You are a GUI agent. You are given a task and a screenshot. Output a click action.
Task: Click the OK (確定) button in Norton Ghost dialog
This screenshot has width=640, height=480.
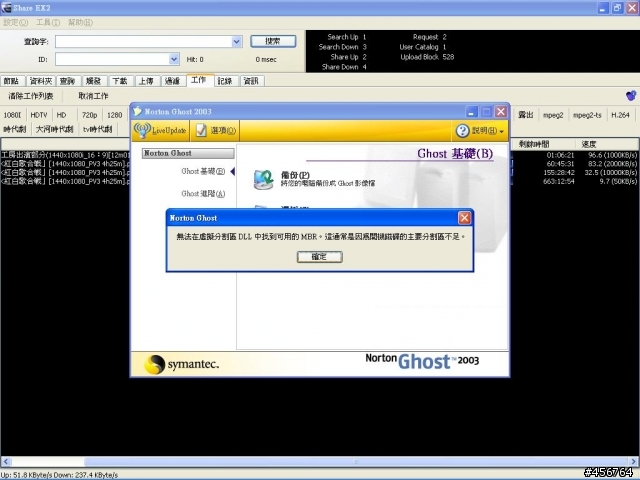[320, 257]
